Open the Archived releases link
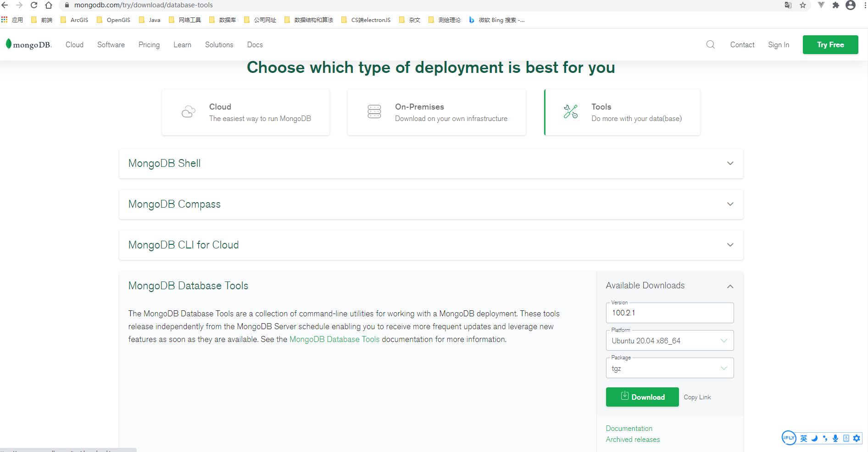 tap(633, 439)
